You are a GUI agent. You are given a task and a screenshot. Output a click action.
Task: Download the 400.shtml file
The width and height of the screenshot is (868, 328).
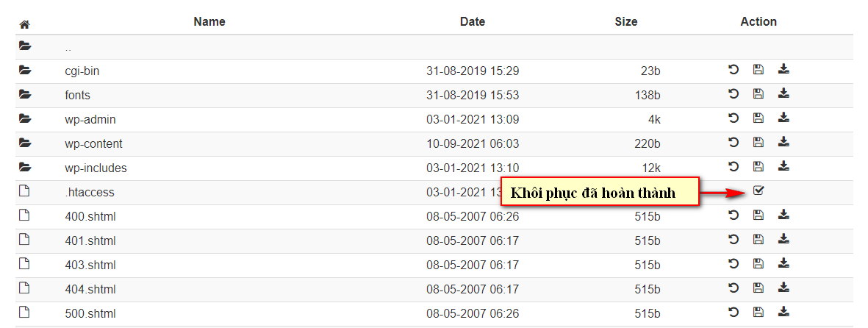pos(783,215)
